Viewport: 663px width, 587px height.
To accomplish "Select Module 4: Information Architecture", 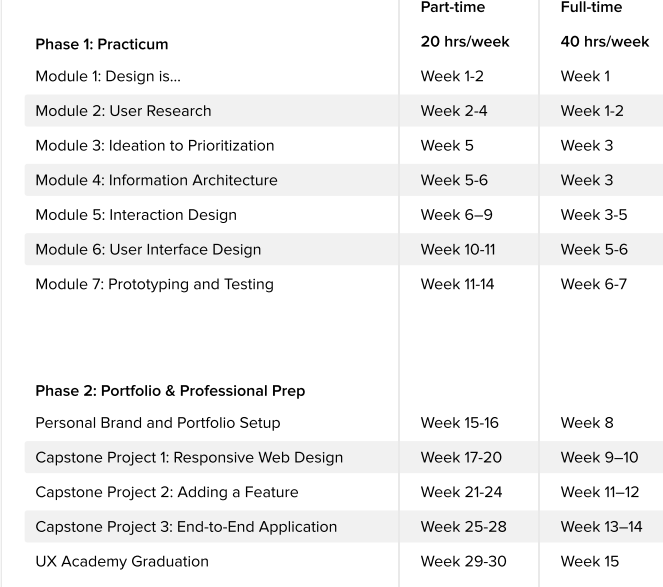I will point(156,180).
